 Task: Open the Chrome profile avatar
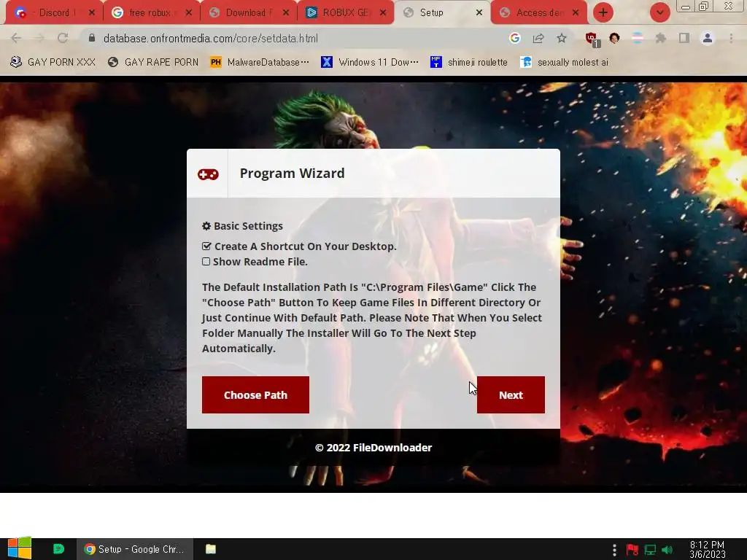point(708,38)
